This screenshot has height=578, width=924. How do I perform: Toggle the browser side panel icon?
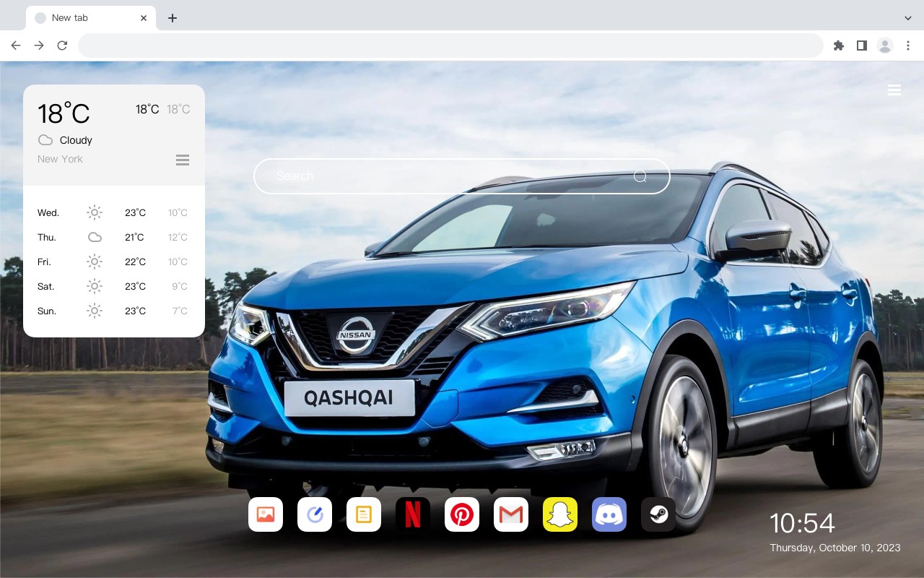click(861, 46)
